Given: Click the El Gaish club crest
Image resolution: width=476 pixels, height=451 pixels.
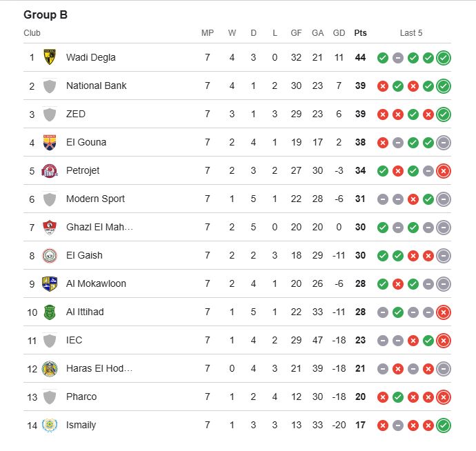Looking at the screenshot, I should click(x=50, y=255).
